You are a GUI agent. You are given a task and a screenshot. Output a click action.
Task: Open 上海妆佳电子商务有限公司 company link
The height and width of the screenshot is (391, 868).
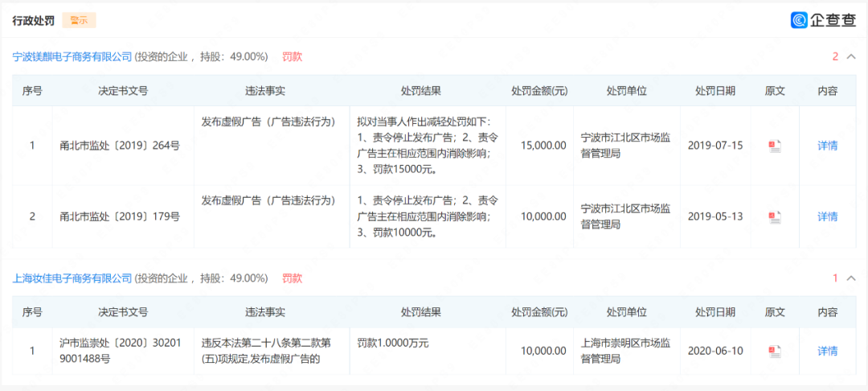[72, 278]
